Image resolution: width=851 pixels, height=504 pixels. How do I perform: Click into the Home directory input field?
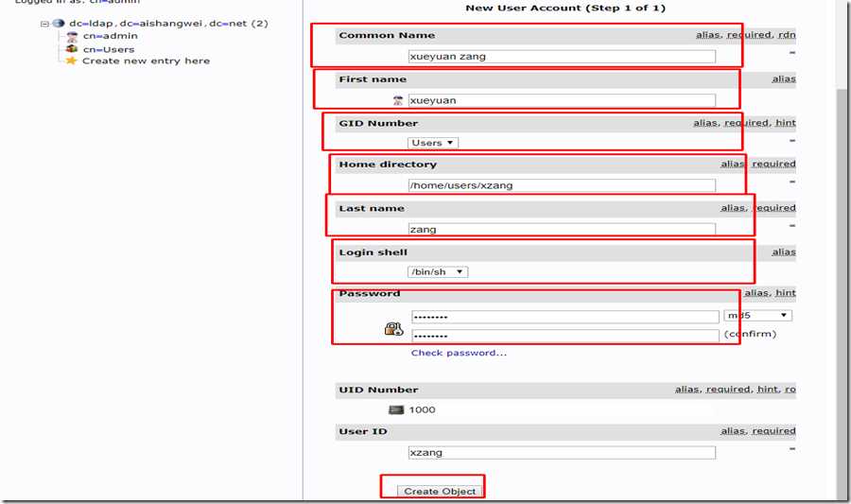pos(562,185)
